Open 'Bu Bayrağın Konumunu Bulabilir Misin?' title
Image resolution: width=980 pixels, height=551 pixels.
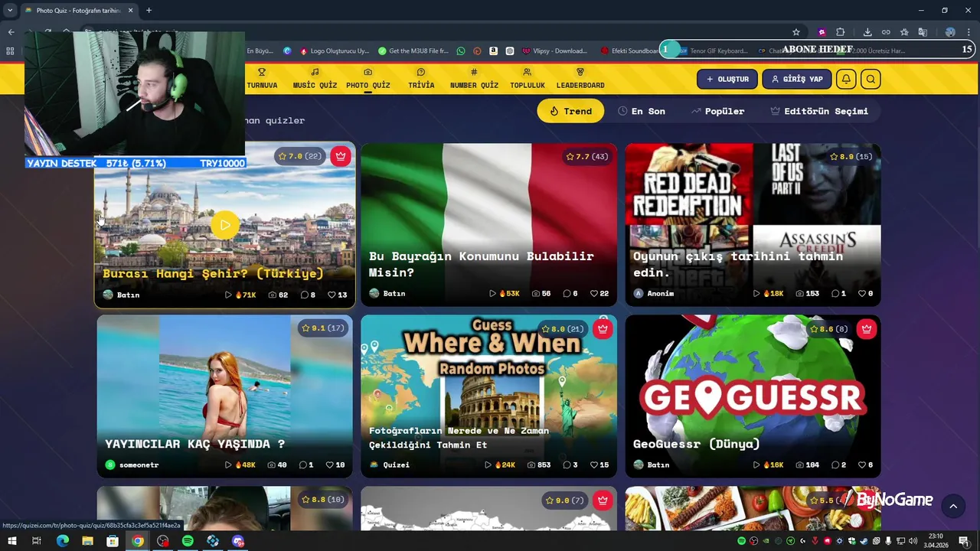click(x=482, y=264)
